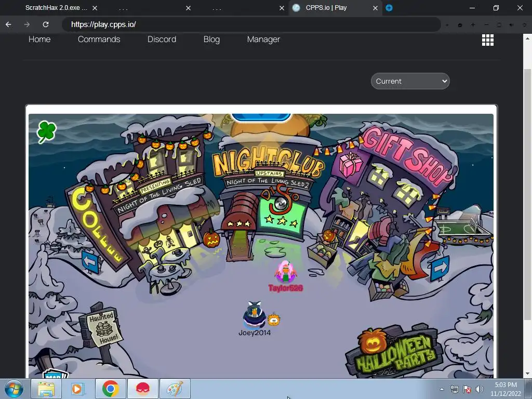Click the address bar URL field
Image resolution: width=532 pixels, height=399 pixels.
pyautogui.click(x=251, y=24)
